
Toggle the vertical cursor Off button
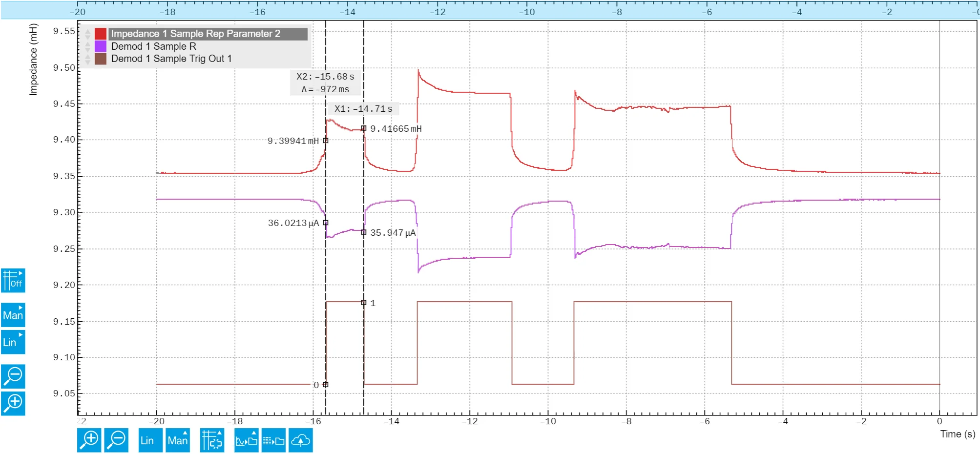tap(13, 281)
